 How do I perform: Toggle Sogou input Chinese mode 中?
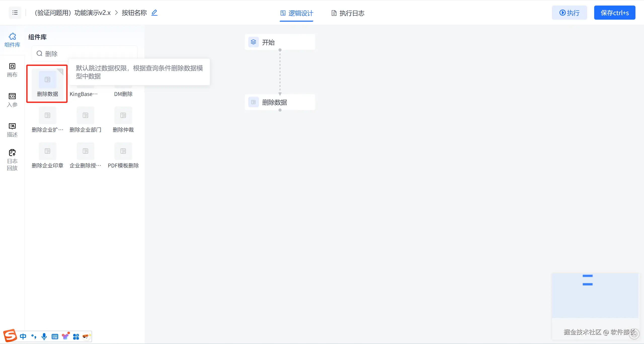tap(23, 336)
